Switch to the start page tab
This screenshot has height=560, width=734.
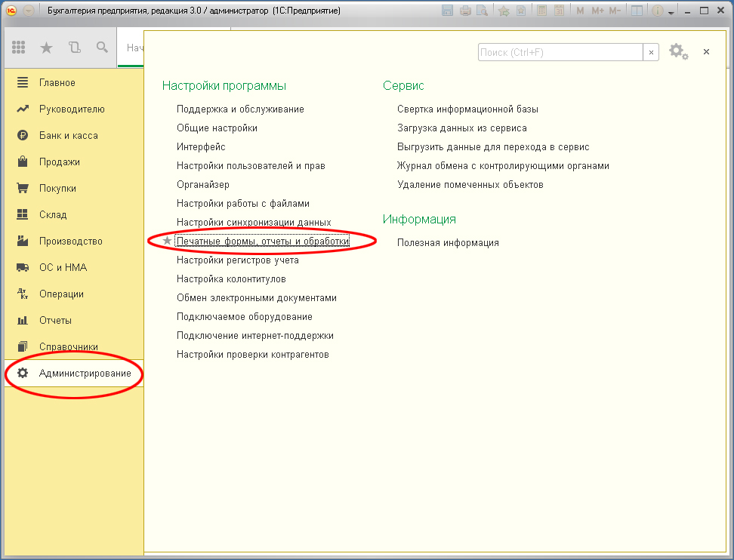(131, 48)
